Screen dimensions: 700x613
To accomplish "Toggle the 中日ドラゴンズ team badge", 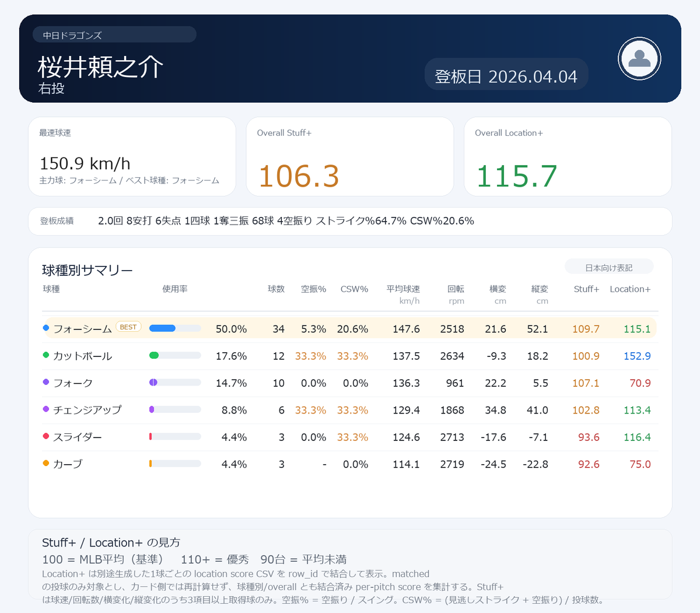I will pos(114,35).
